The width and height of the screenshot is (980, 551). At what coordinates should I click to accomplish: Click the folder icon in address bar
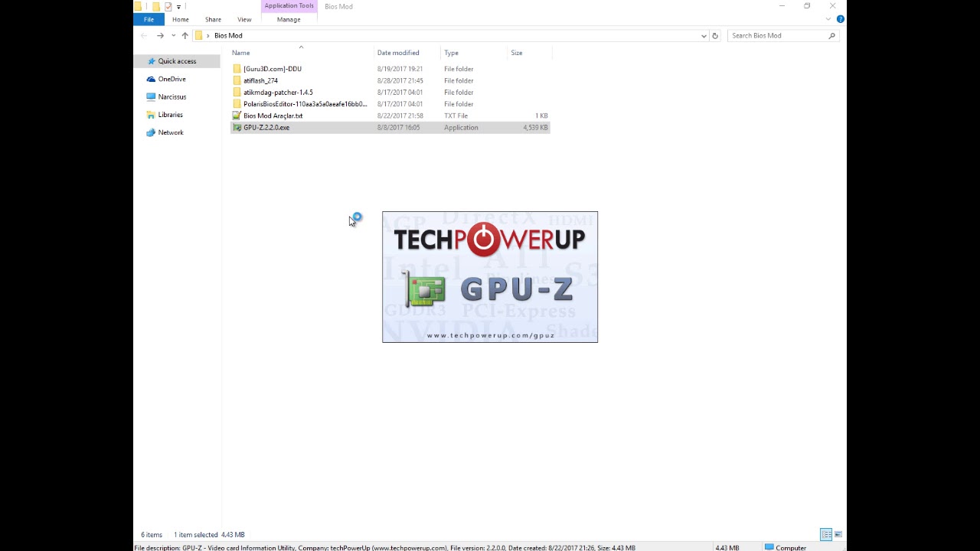[x=198, y=35]
